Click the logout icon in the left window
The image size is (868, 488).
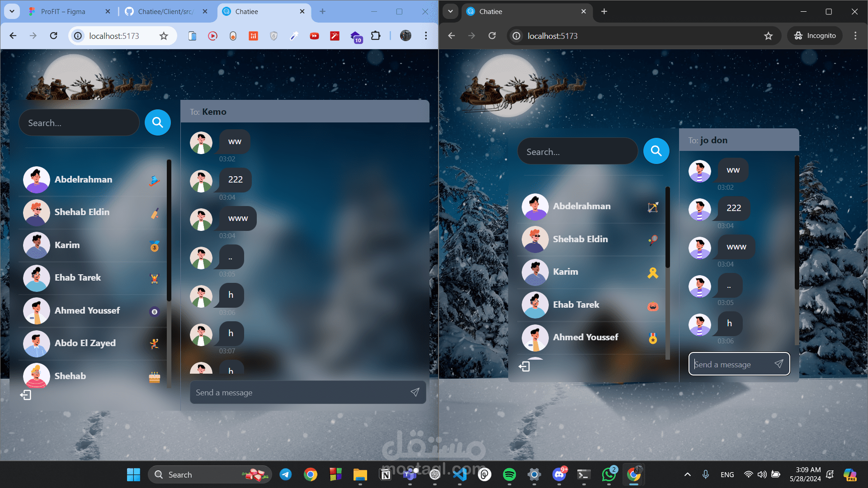(x=26, y=395)
